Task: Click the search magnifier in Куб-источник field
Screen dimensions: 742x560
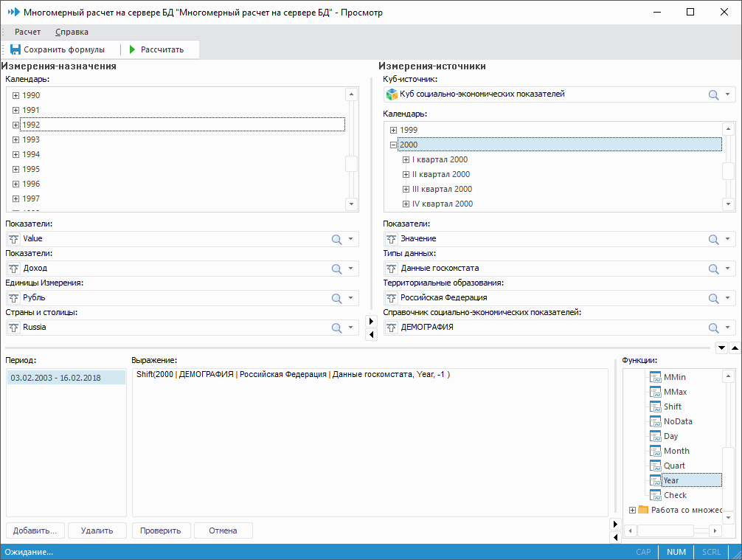Action: (713, 94)
